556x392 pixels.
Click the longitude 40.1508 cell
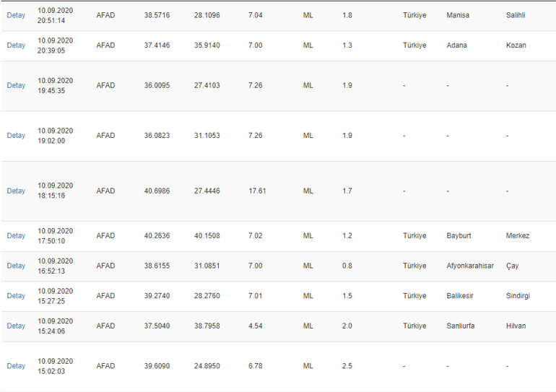pos(207,235)
